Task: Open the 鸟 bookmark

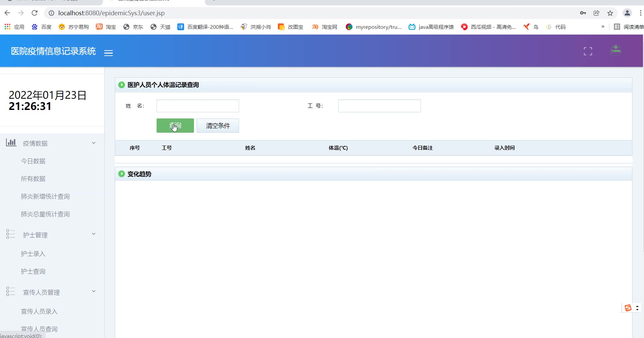Action: 531,27
